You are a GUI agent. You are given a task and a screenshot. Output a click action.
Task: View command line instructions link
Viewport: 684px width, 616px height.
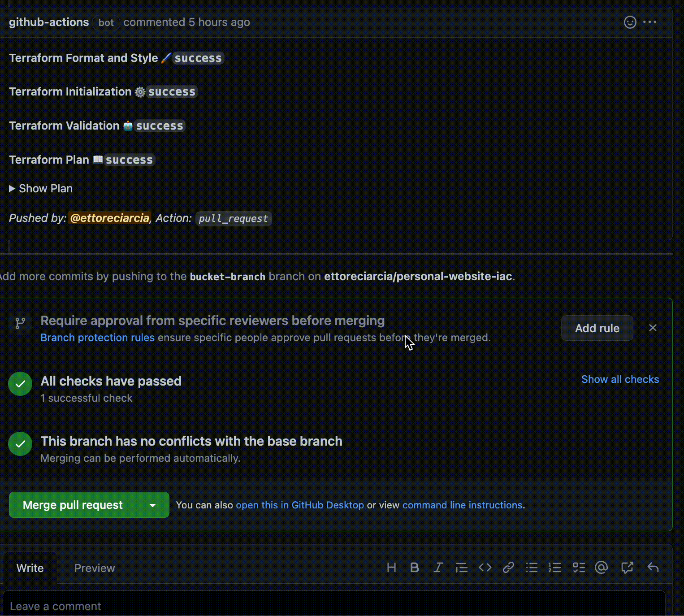coord(462,505)
